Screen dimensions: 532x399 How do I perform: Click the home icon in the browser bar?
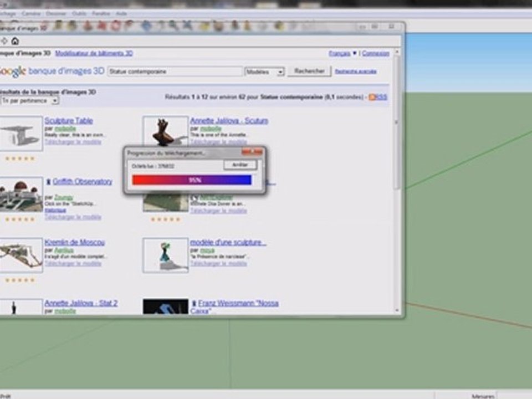(14, 41)
